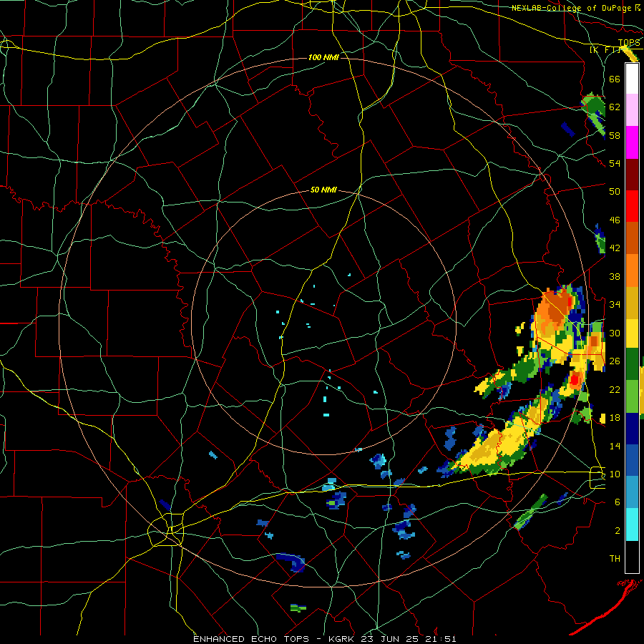This screenshot has height=644, width=644.
Task: Click the 50 NMI range ring label
Action: tap(323, 190)
